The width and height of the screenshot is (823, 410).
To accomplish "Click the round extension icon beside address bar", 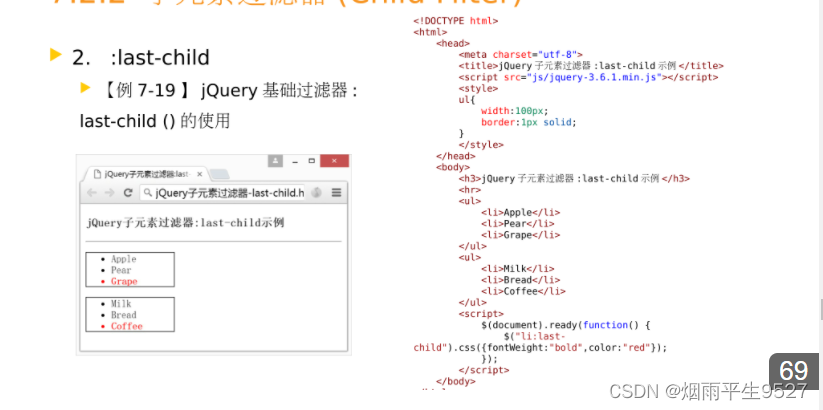I will click(316, 193).
